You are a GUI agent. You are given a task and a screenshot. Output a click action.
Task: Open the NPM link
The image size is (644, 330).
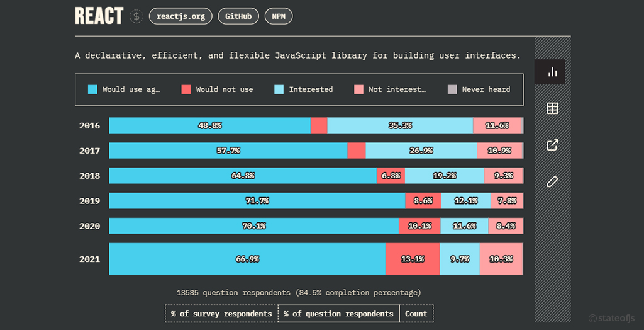279,17
